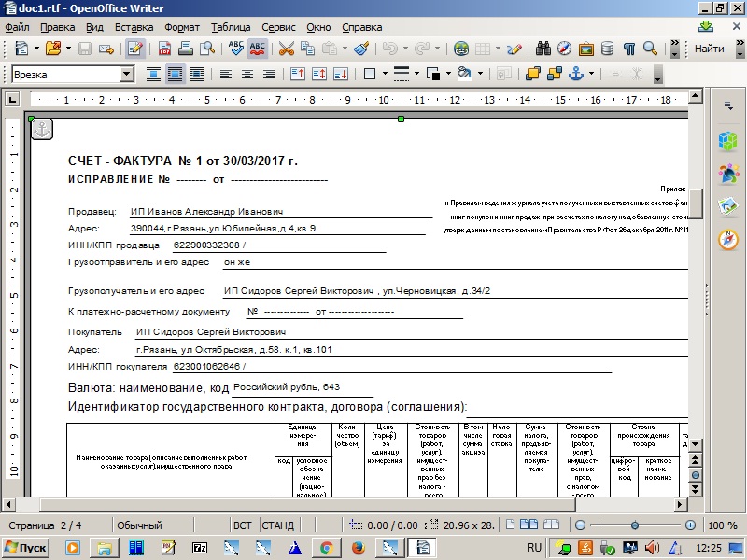Open sidebar settings dropdown menu
This screenshot has height=560, width=747.
click(x=727, y=107)
